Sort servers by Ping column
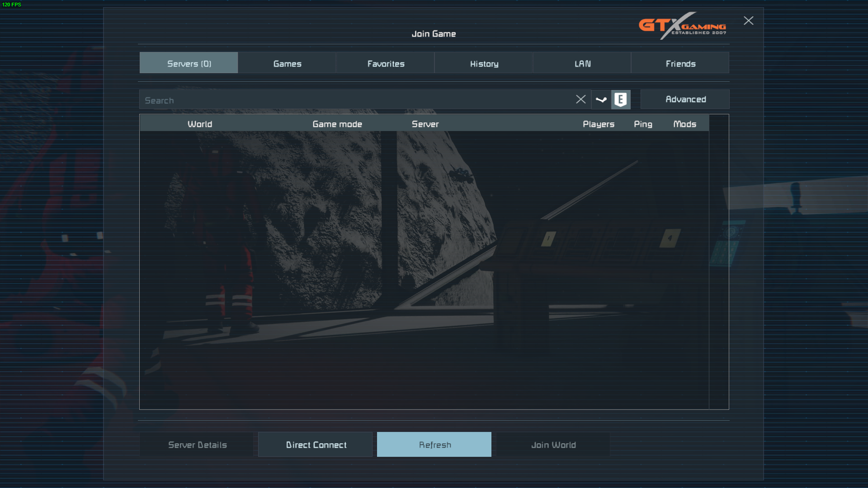The height and width of the screenshot is (488, 868). pos(642,124)
